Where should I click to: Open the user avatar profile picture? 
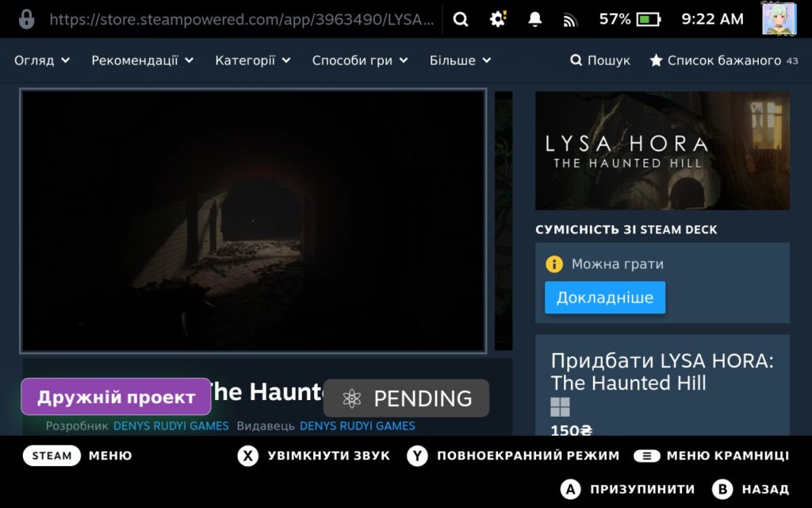[779, 19]
